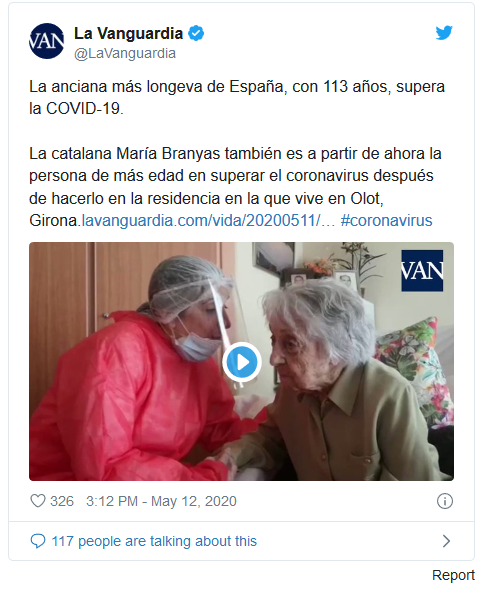Like the tweet via heart icon
The image size is (488, 595).
click(x=38, y=501)
